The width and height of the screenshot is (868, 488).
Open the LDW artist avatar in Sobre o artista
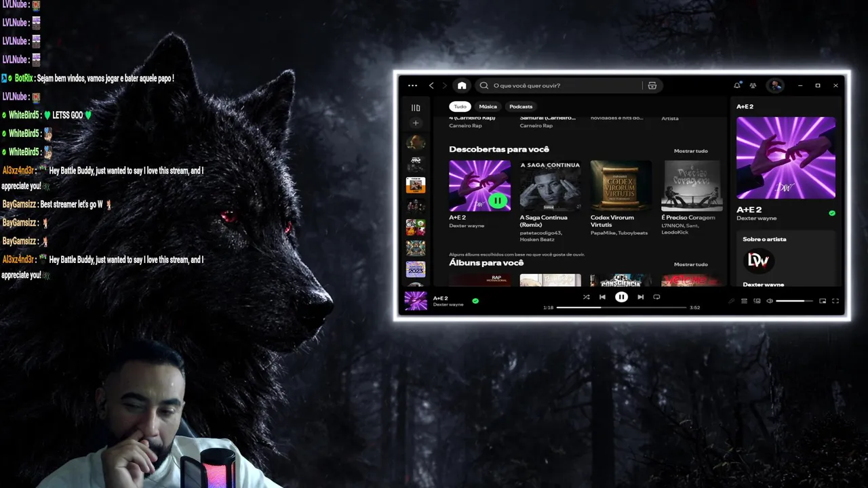[x=758, y=260]
